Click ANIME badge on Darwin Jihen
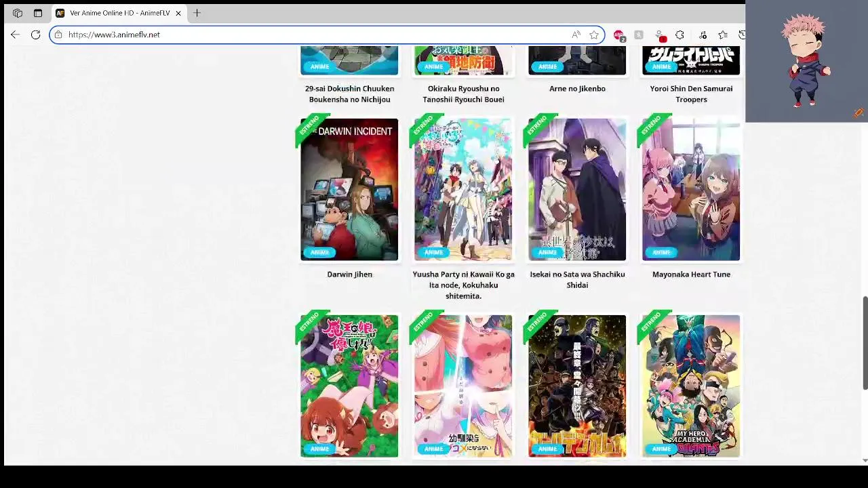868x488 pixels. click(319, 252)
